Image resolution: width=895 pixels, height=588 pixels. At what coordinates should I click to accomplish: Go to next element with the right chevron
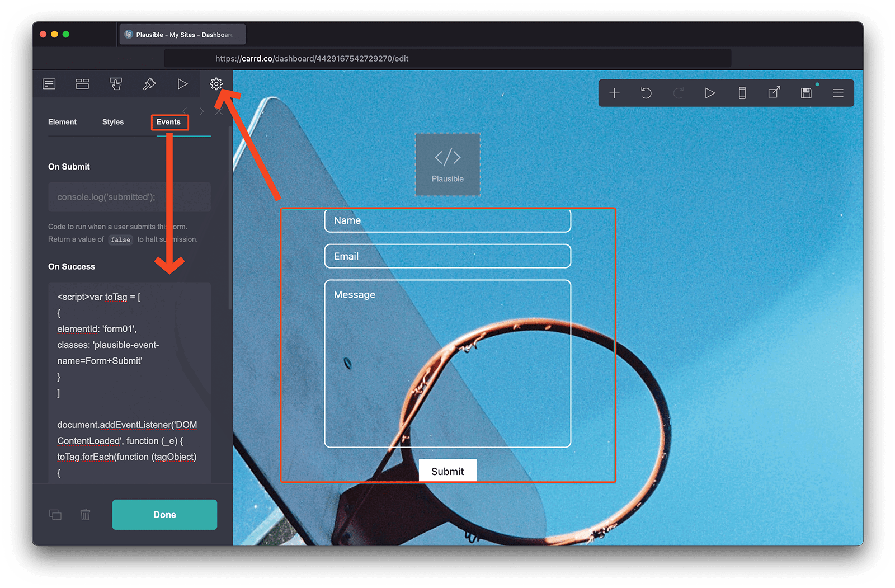point(201,111)
